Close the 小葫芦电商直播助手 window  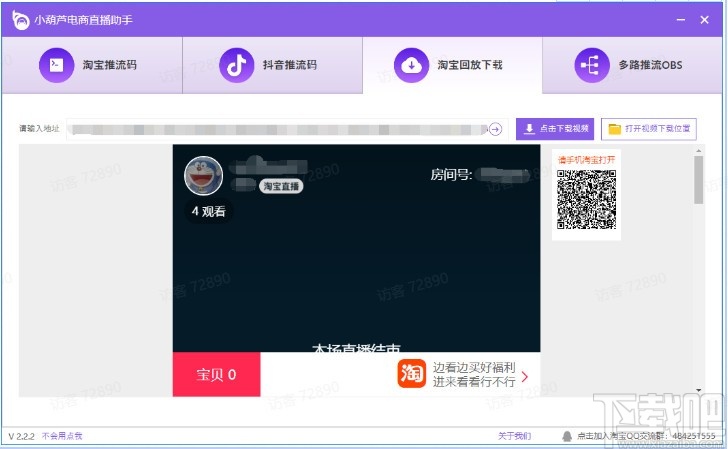point(704,20)
